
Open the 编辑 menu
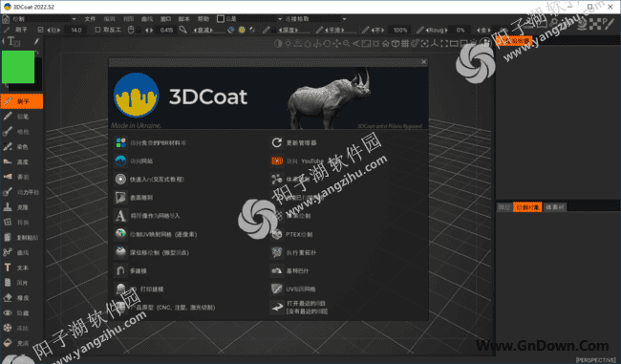point(109,18)
